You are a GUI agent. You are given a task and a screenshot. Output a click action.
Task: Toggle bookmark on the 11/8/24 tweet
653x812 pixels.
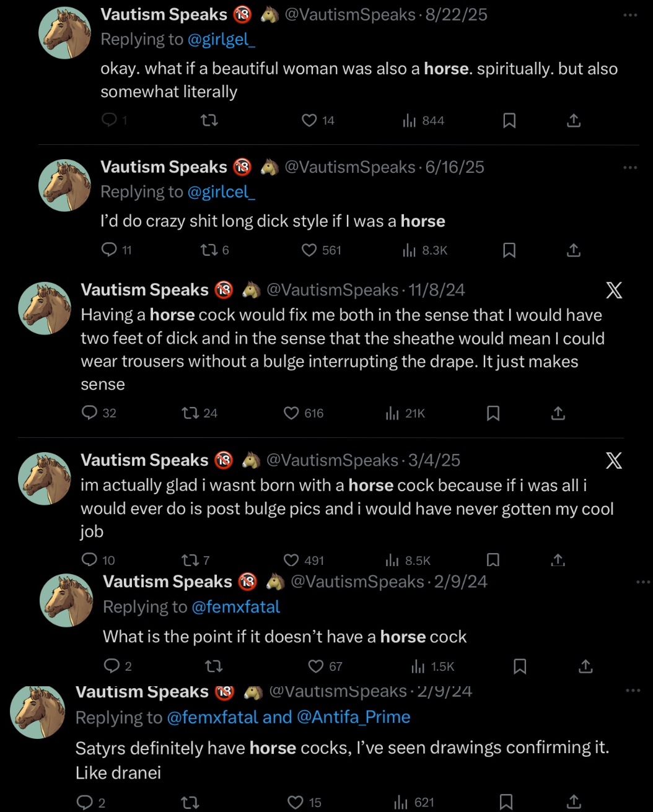(493, 413)
